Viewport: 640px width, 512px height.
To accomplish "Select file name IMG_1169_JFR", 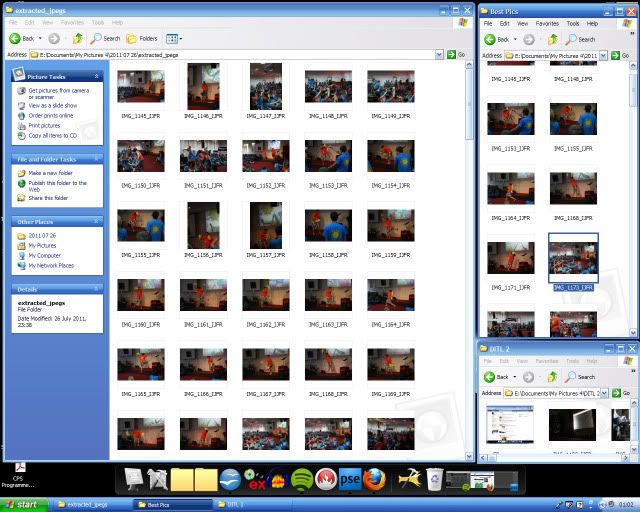I will (x=391, y=394).
